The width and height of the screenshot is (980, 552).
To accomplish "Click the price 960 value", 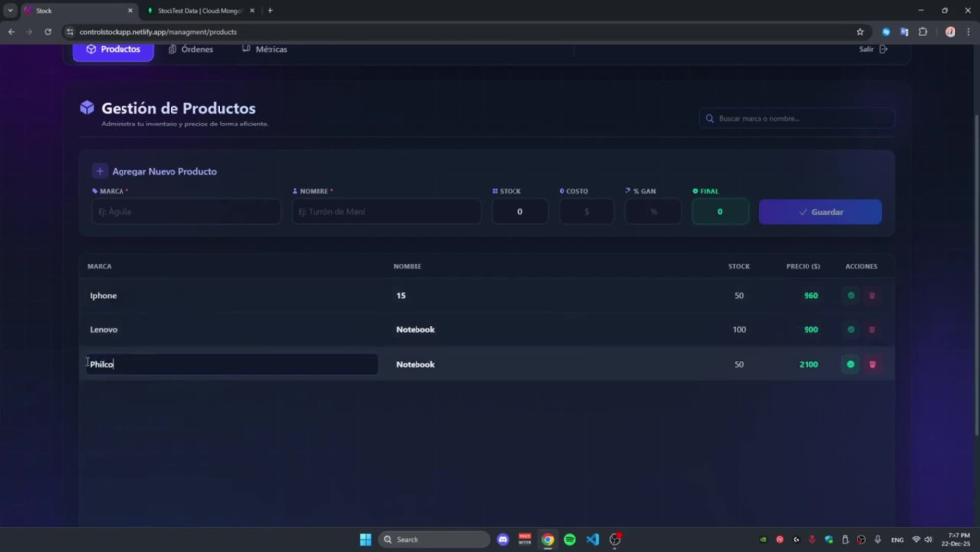I will tap(810, 296).
